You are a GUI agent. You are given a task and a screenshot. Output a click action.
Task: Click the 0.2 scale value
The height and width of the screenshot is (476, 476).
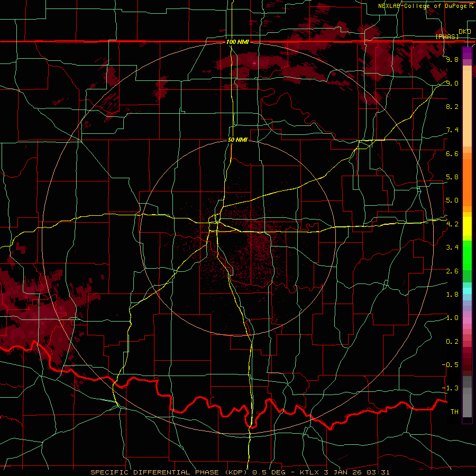point(452,342)
